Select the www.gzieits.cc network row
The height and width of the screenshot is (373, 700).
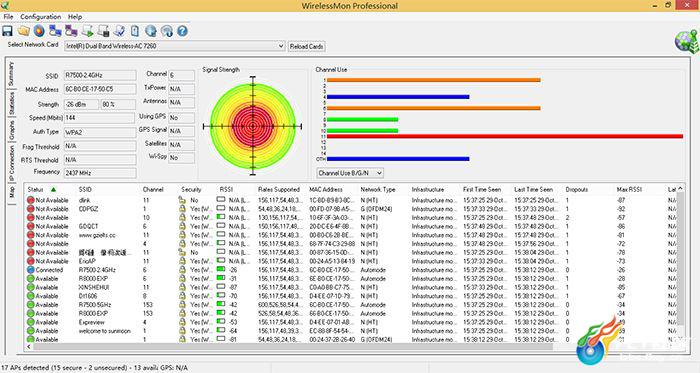tap(351, 235)
